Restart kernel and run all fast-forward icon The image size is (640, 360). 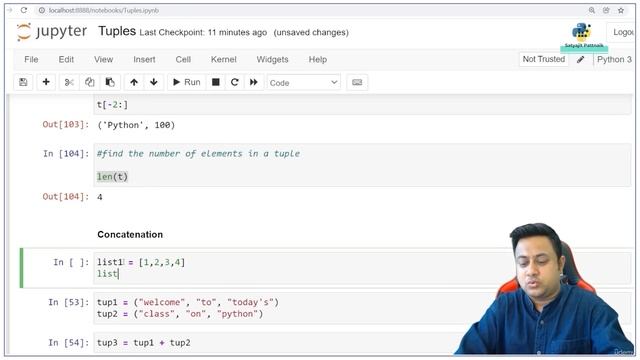[253, 82]
